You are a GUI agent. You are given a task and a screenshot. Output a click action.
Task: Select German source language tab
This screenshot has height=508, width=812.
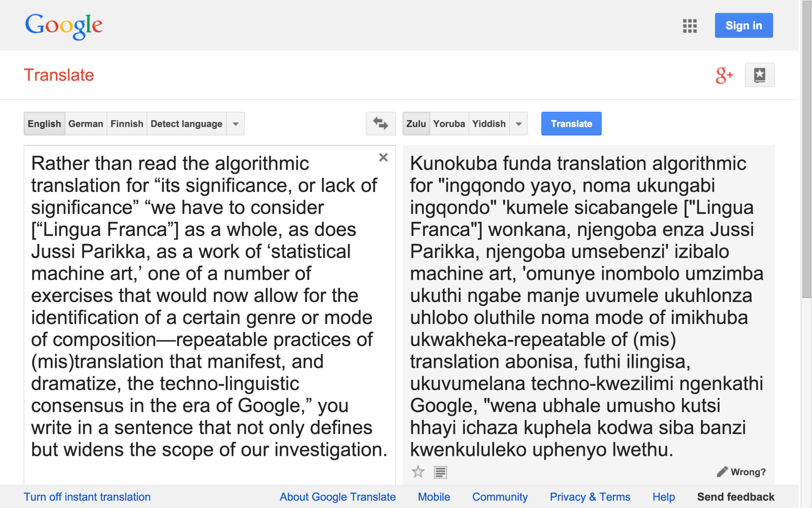coord(85,124)
